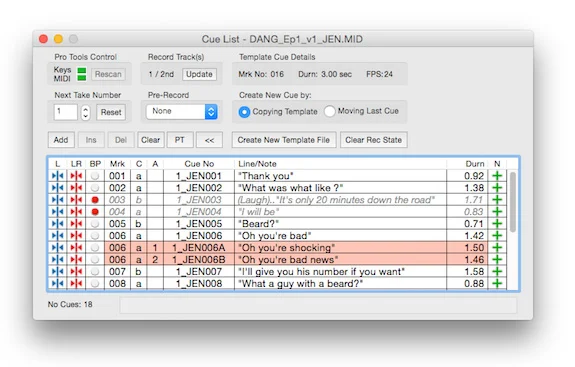Screen dimensions: 575x367
Task: Click the green plus icon for cue 1_JEN005
Action: tap(497, 224)
